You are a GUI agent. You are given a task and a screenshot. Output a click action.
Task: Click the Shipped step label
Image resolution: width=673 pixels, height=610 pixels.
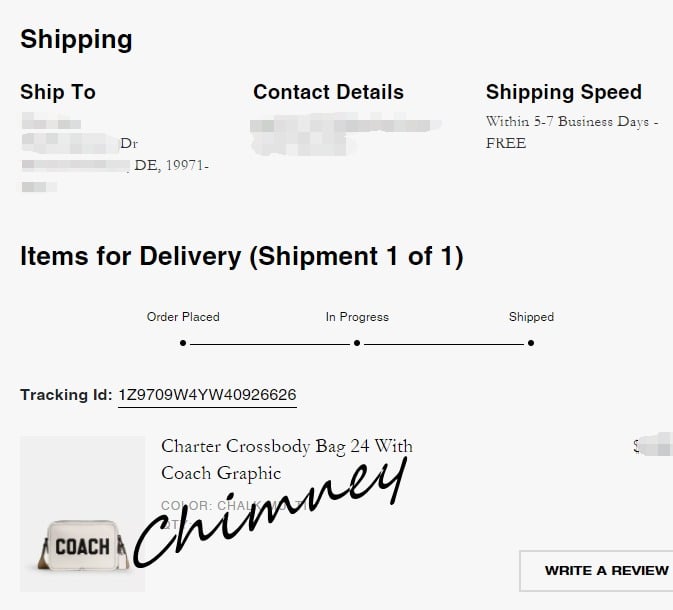click(531, 317)
